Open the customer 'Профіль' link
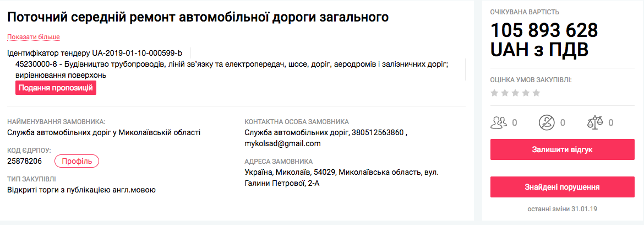 (x=77, y=161)
